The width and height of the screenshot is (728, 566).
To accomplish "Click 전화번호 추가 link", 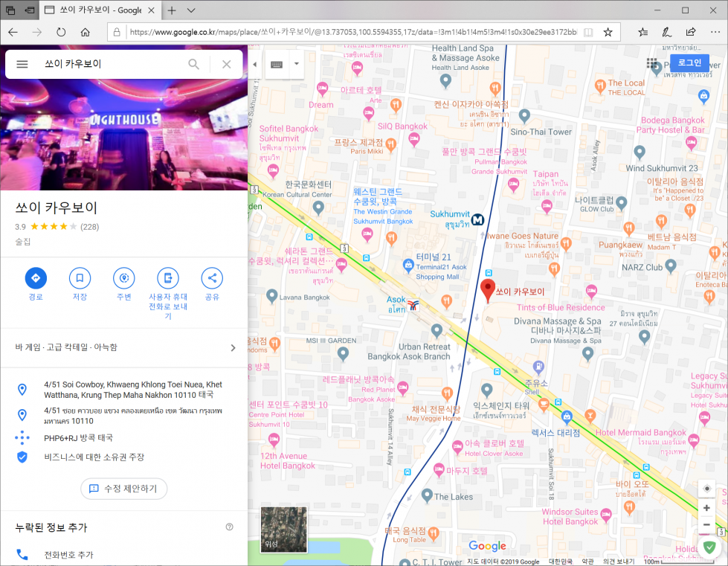I will [x=68, y=555].
